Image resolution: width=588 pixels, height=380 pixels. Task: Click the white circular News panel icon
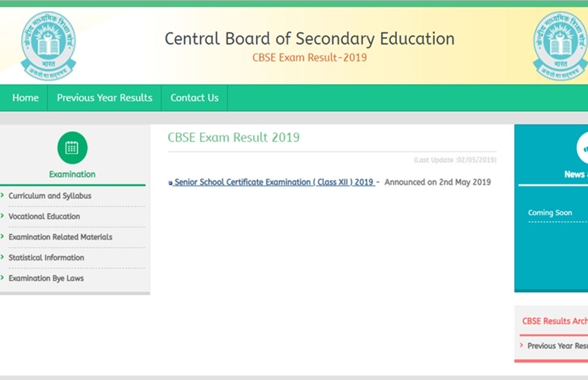tap(582, 147)
